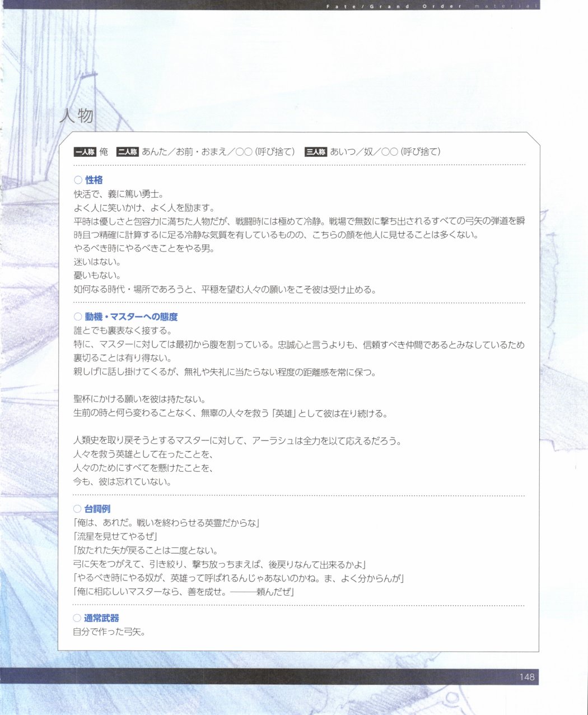Viewport: 588px width, 715px height.
Task: Click the circle bullet beside 通常武器
Action: tap(78, 618)
